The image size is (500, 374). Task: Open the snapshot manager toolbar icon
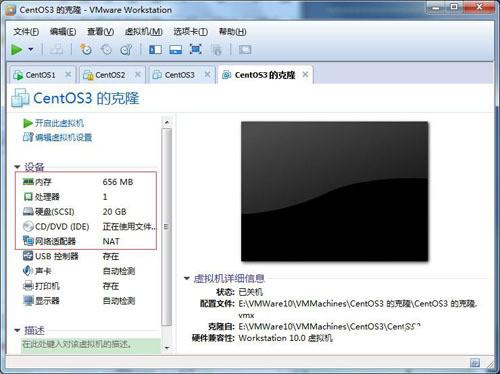126,50
